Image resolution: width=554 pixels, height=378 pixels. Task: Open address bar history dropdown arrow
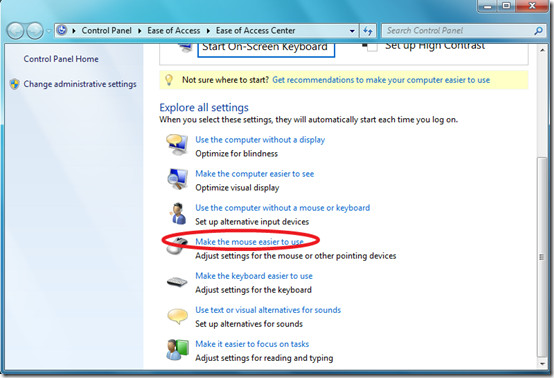(352, 31)
